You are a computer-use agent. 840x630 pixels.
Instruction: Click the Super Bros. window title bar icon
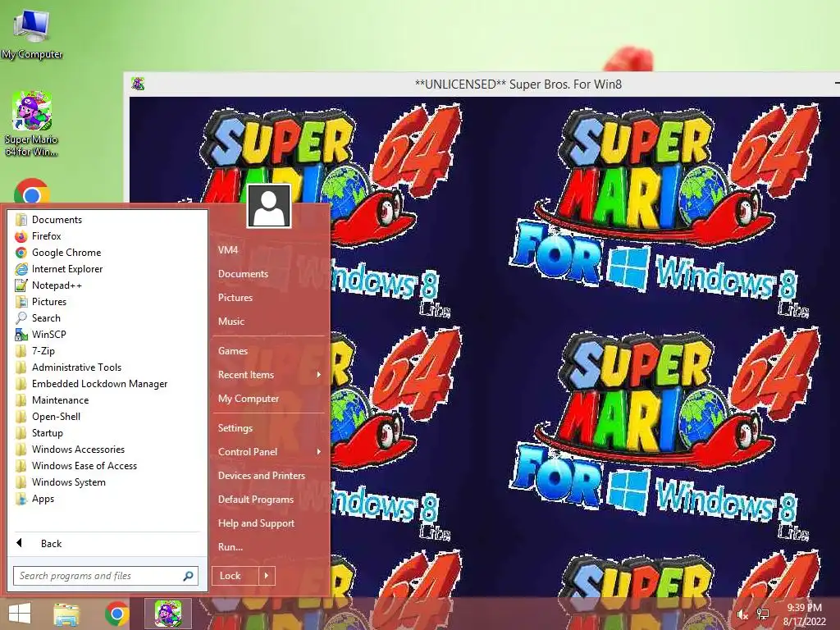coord(138,84)
